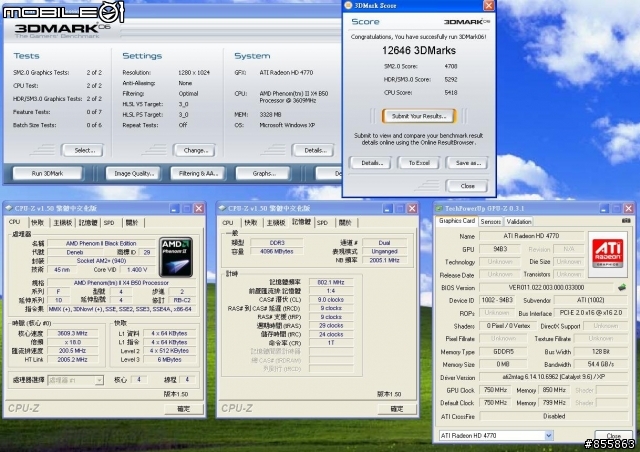Click the 3DMark Score window title icon
The image size is (640, 452).
(348, 5)
